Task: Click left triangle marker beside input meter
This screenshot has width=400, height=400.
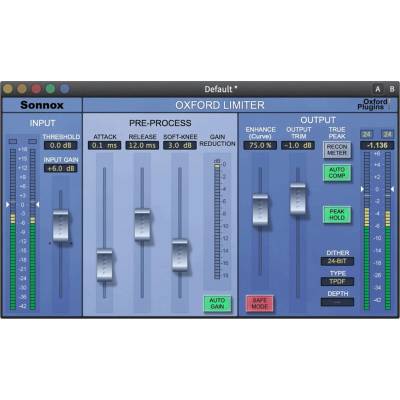Action: coord(7,204)
